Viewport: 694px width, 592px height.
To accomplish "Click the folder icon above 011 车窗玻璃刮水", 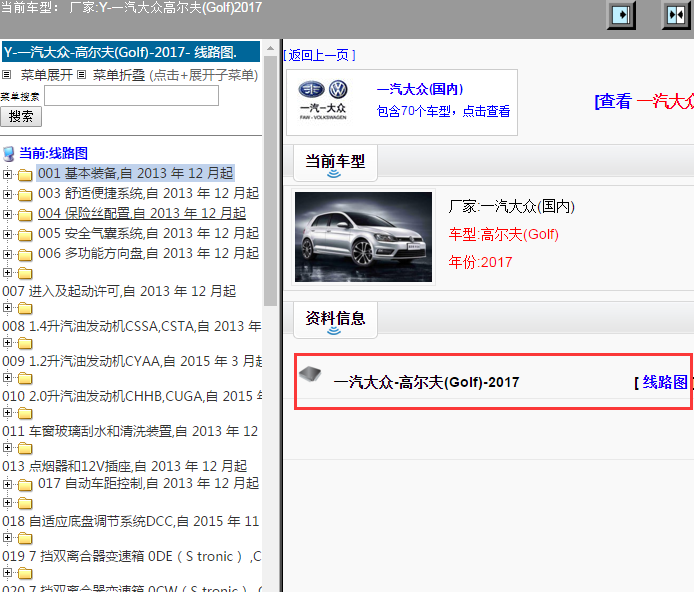I will tap(25, 413).
